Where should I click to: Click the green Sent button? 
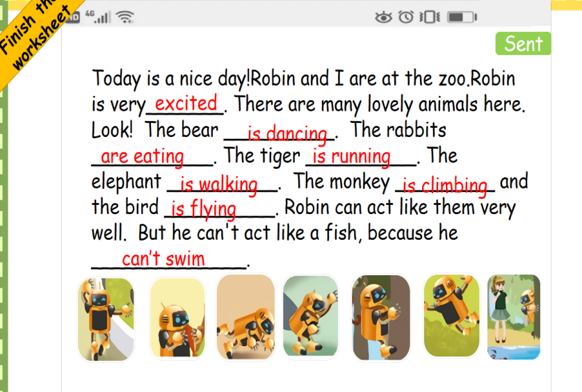pos(523,43)
